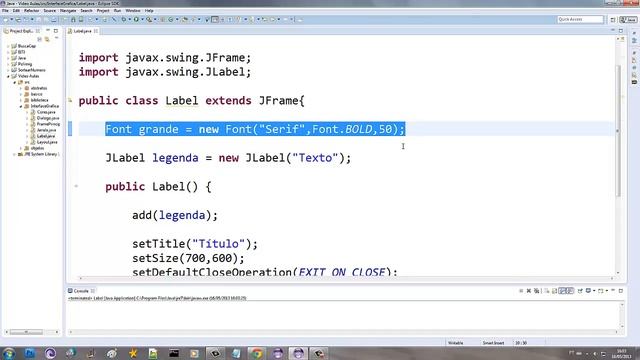Open the New dropdown arrow in toolbar
The image size is (640, 360).
[x=11, y=19]
